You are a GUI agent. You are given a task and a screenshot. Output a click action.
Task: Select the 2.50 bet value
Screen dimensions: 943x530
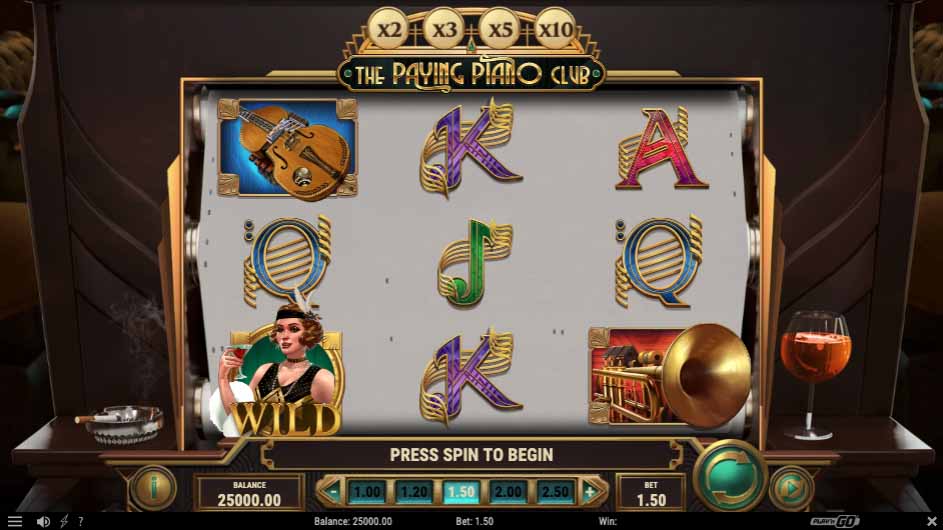point(554,492)
